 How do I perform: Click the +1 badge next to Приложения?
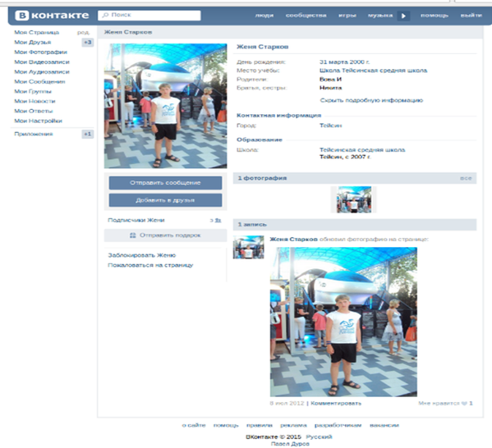pos(88,135)
